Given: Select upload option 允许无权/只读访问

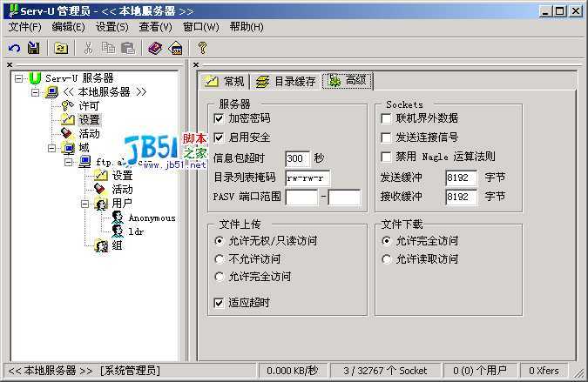Looking at the screenshot, I should (x=219, y=241).
